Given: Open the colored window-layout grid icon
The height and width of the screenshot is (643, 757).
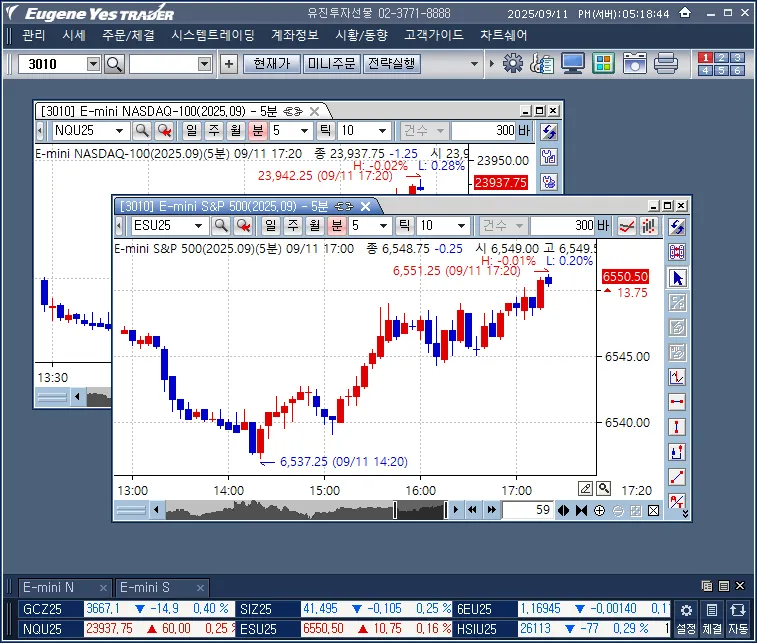Looking at the screenshot, I should pos(603,63).
